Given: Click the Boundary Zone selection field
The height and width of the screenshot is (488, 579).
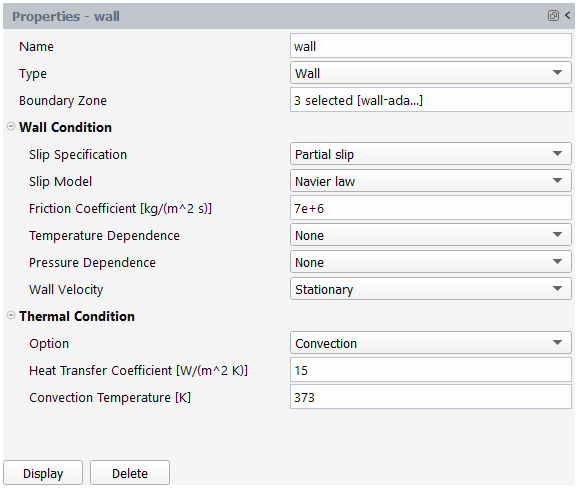Looking at the screenshot, I should (431, 100).
